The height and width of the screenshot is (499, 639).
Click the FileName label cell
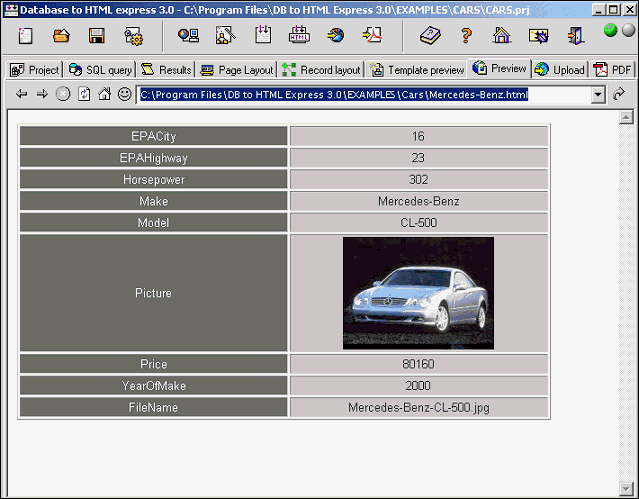(153, 407)
